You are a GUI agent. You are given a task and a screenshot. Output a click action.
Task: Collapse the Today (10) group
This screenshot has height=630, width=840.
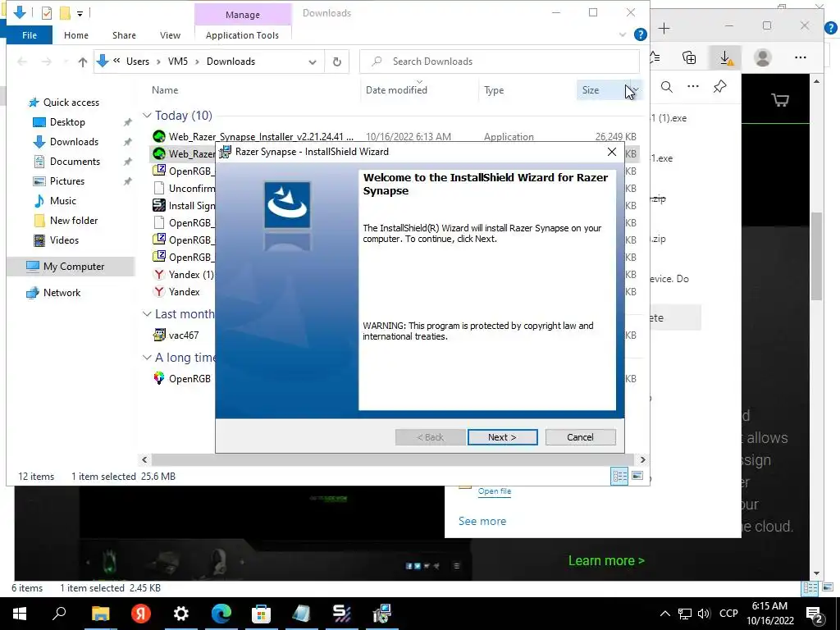click(147, 116)
